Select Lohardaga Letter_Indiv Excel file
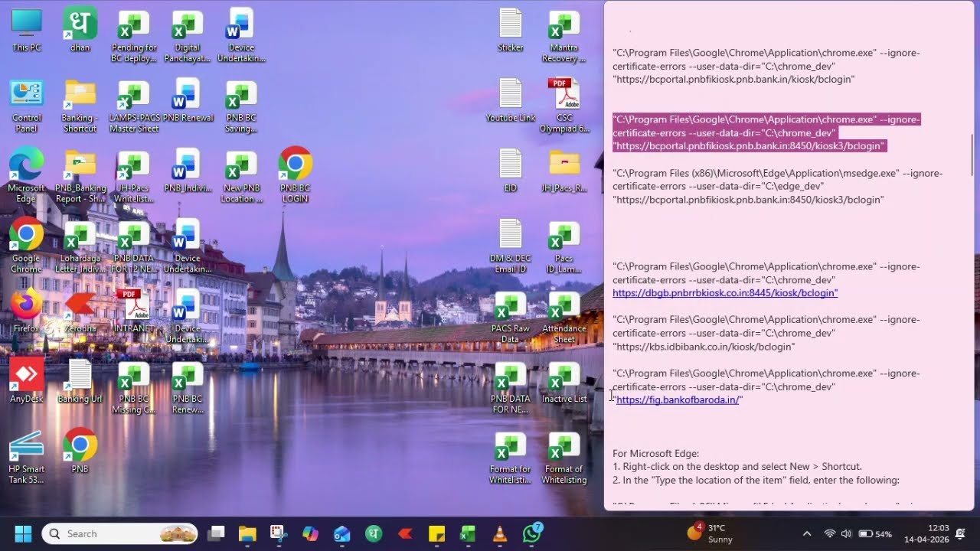The width and height of the screenshot is (980, 551). pos(80,246)
